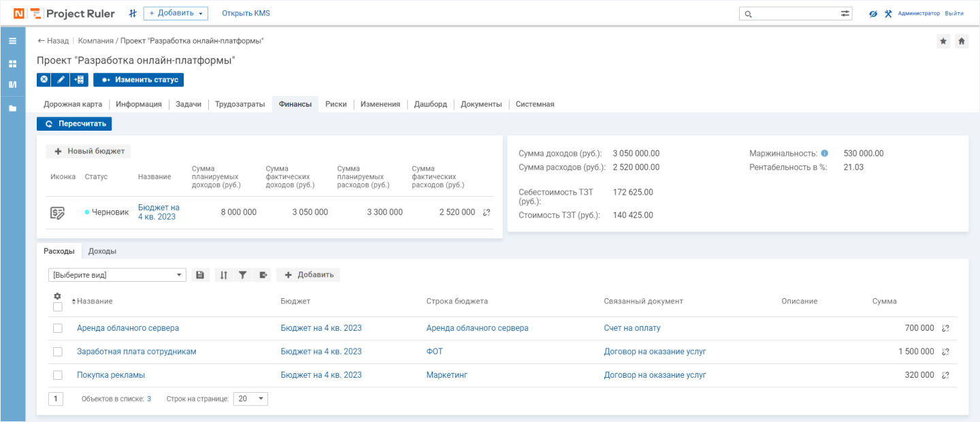Log out with the Выйти link
Viewport: 980px width, 422px height.
click(954, 14)
